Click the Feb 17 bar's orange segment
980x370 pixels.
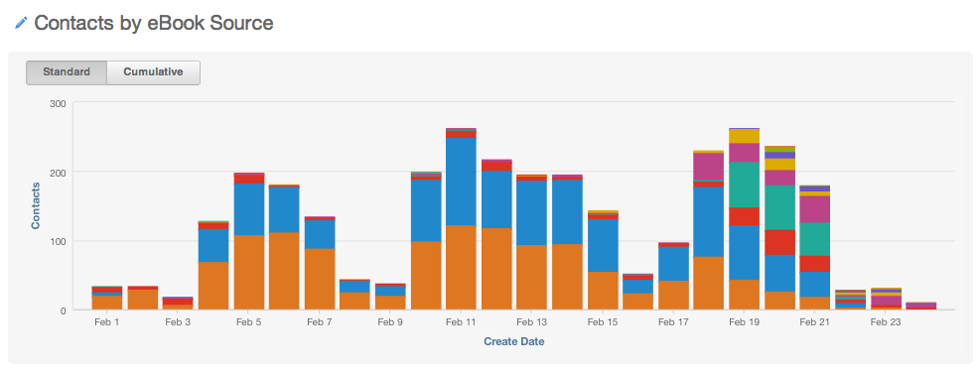pos(674,296)
